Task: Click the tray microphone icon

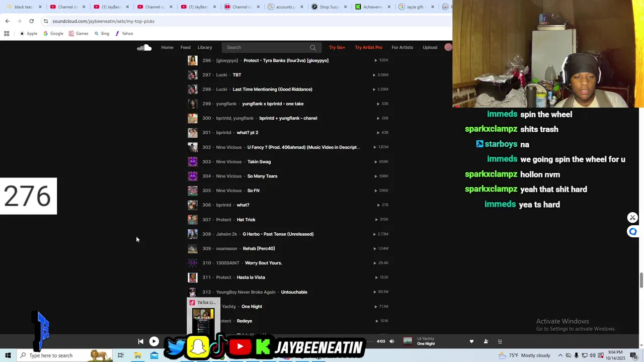Action: coord(577,355)
